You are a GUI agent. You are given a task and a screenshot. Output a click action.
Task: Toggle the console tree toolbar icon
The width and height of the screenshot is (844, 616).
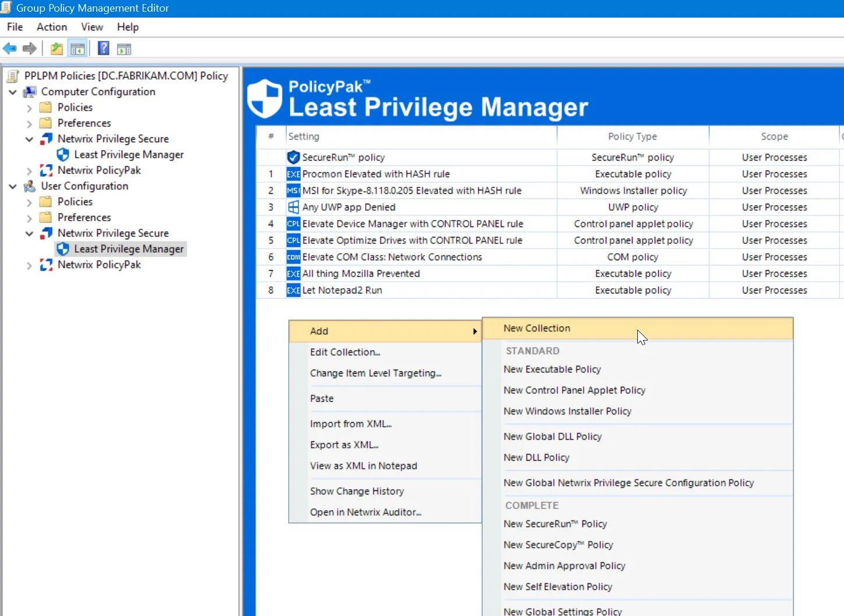point(77,48)
